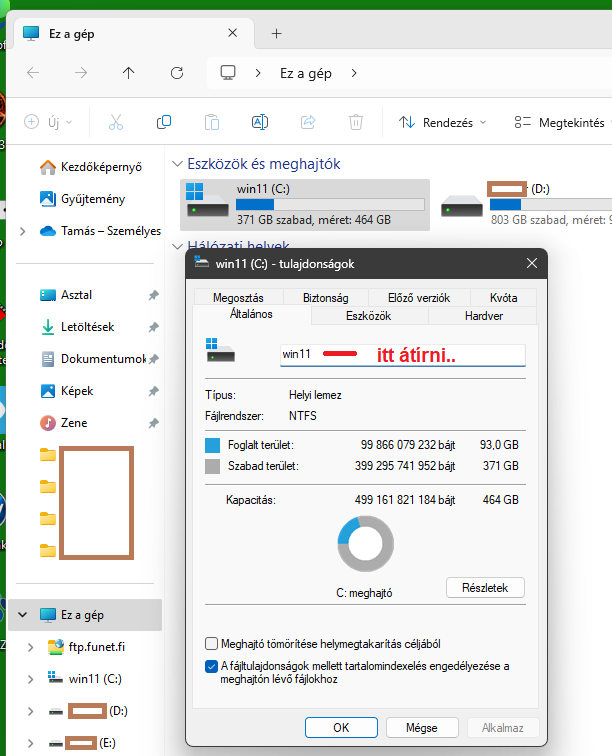
Task: Open Gyűjtemény in the sidebar
Action: 82,199
